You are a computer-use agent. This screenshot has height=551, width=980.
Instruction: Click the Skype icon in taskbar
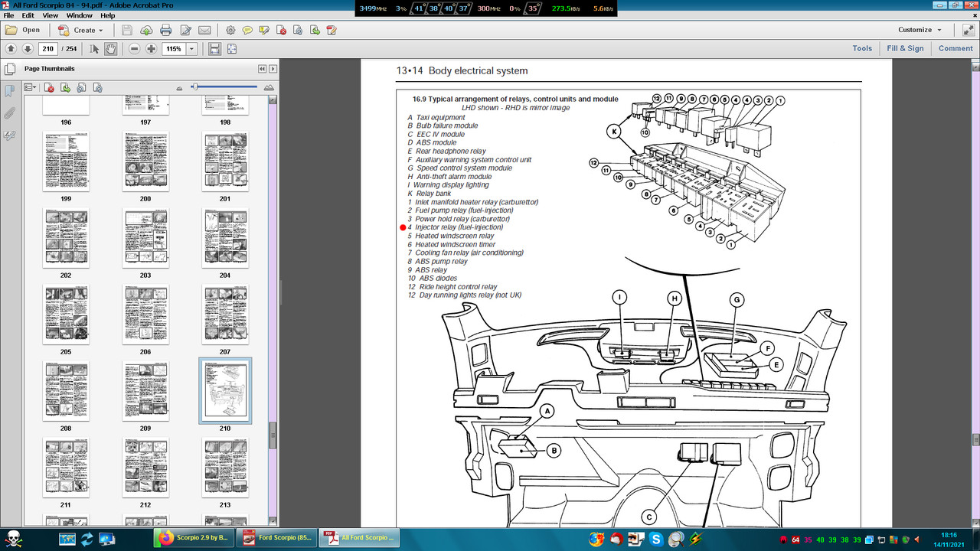[x=657, y=539]
